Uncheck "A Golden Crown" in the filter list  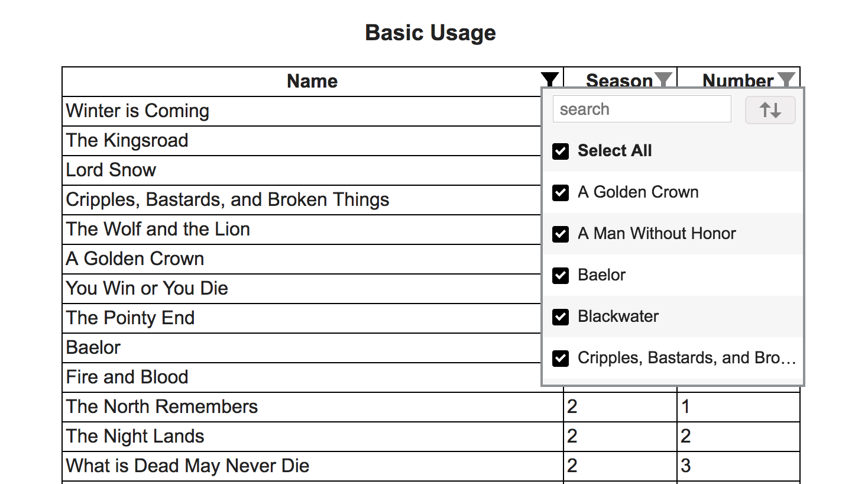click(560, 193)
